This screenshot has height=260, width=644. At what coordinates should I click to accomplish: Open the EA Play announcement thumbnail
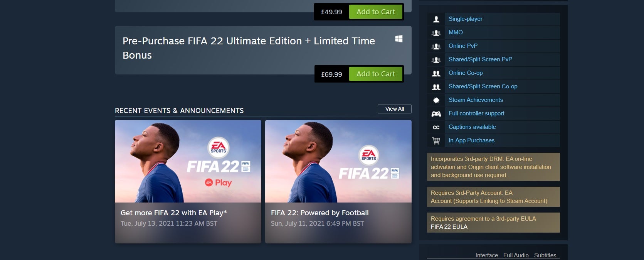click(188, 161)
